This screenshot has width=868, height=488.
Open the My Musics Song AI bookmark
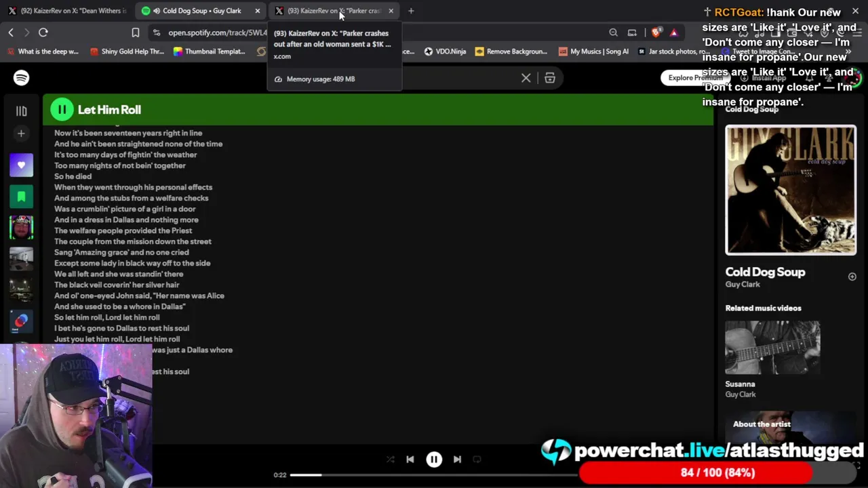(593, 52)
